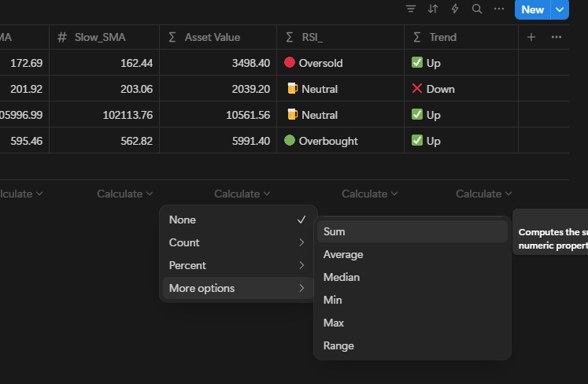Image resolution: width=588 pixels, height=384 pixels.
Task: Click the blue New button
Action: (x=532, y=9)
